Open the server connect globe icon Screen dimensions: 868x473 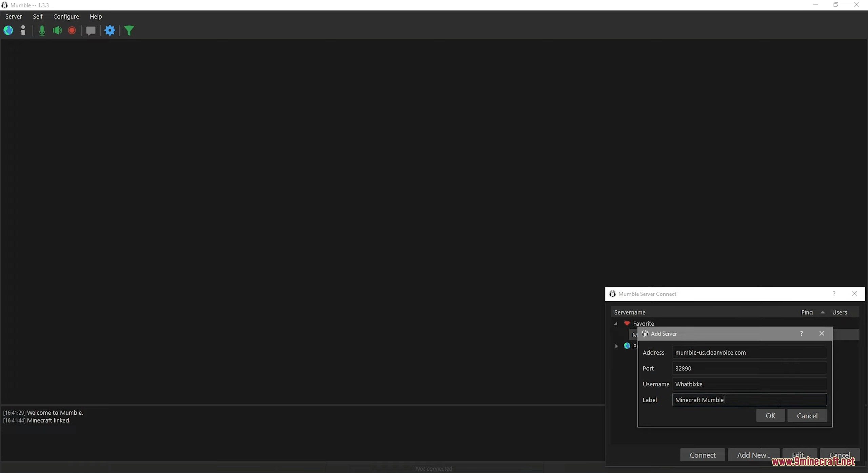8,30
